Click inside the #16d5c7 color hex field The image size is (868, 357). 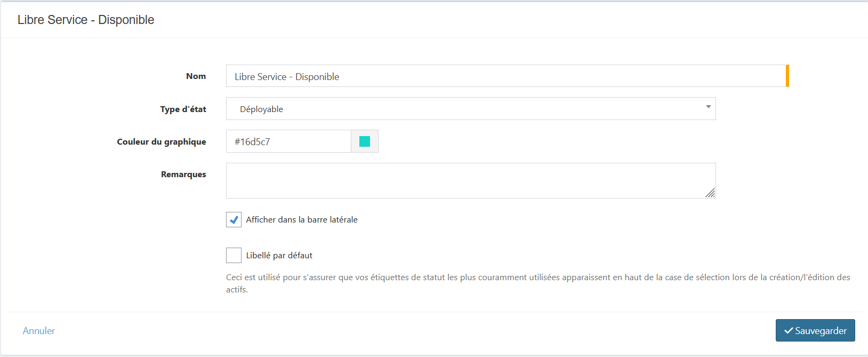point(288,141)
